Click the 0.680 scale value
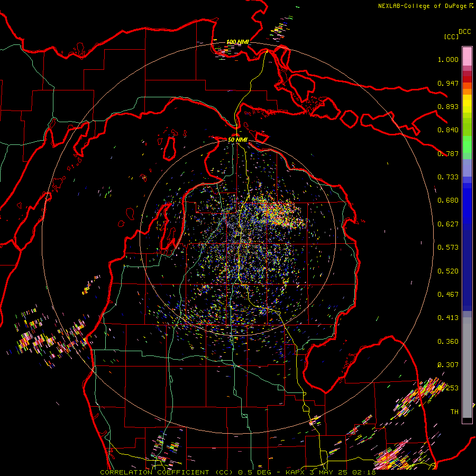The height and width of the screenshot is (476, 476). pos(448,200)
